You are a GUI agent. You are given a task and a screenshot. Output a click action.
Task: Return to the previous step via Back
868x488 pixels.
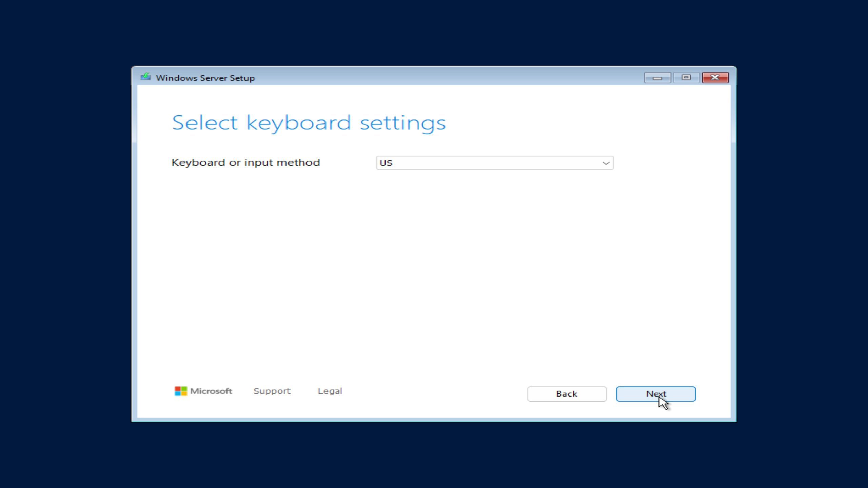(567, 393)
